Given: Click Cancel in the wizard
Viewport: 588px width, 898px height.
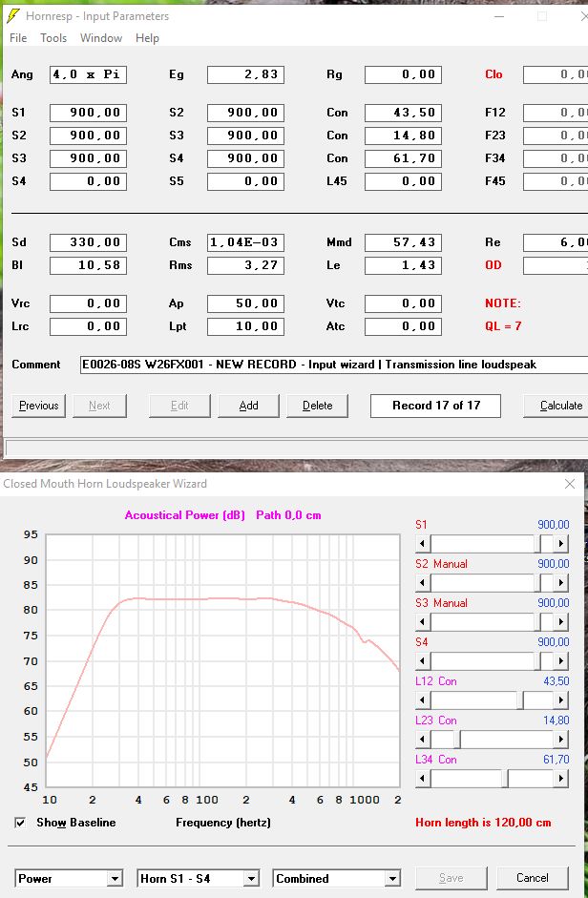Looking at the screenshot, I should point(533,878).
